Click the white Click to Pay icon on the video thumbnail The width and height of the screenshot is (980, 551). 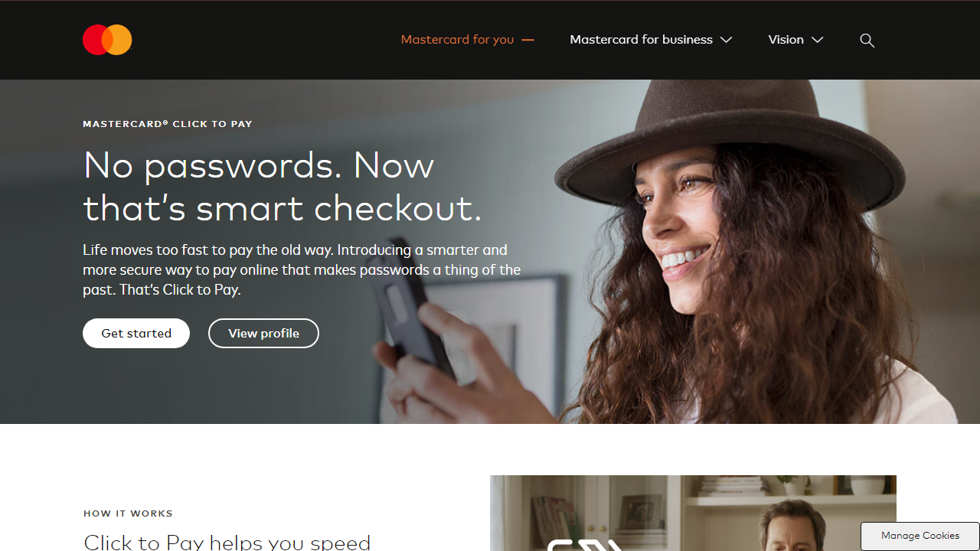(x=586, y=545)
